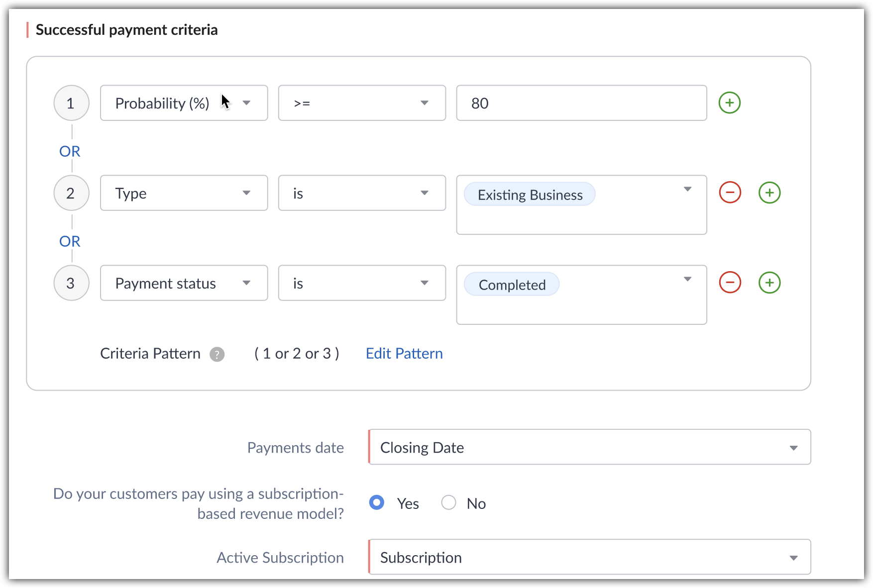Viewport: 873px width, 588px height.
Task: Toggle the OR operator between rows 1 and 2
Action: [70, 151]
